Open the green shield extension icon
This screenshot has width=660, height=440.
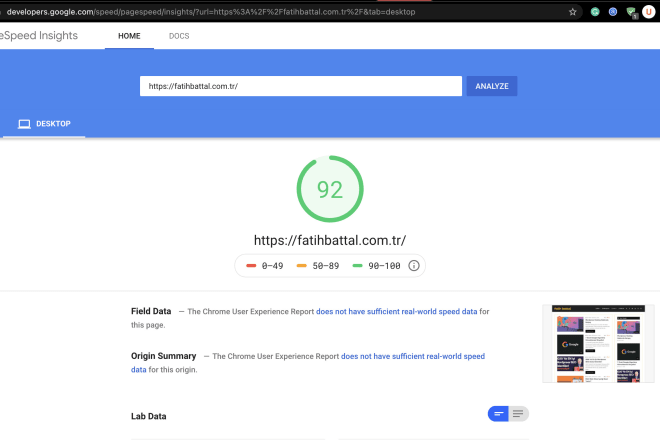[x=631, y=12]
